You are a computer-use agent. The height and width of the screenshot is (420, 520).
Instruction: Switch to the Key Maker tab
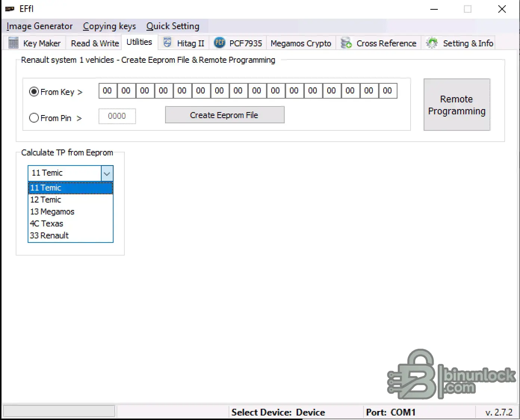(34, 43)
